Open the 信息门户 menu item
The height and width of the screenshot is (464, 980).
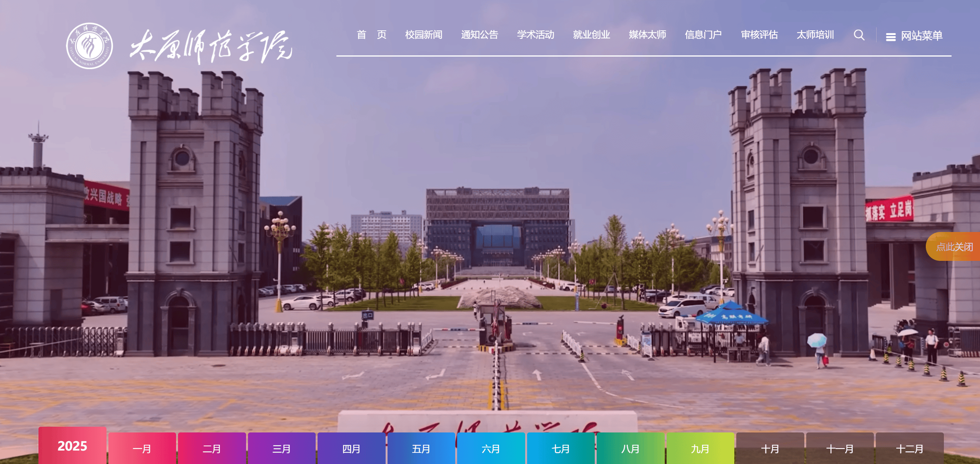click(x=704, y=35)
